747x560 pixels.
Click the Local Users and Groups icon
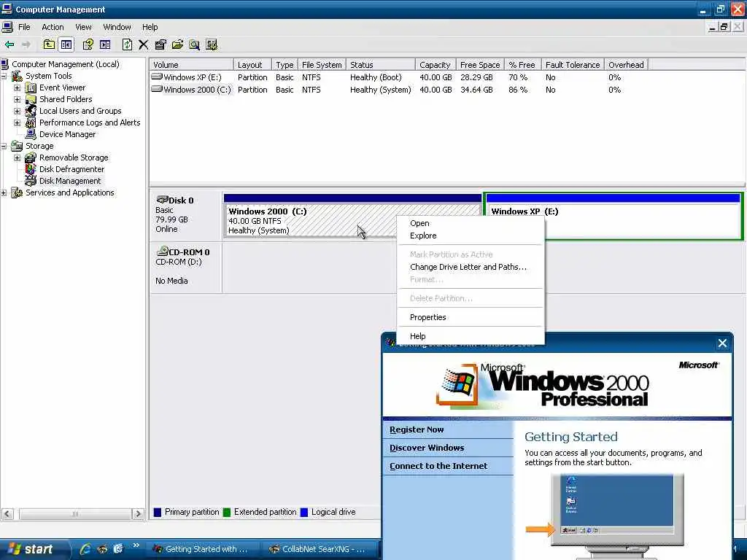pos(31,111)
